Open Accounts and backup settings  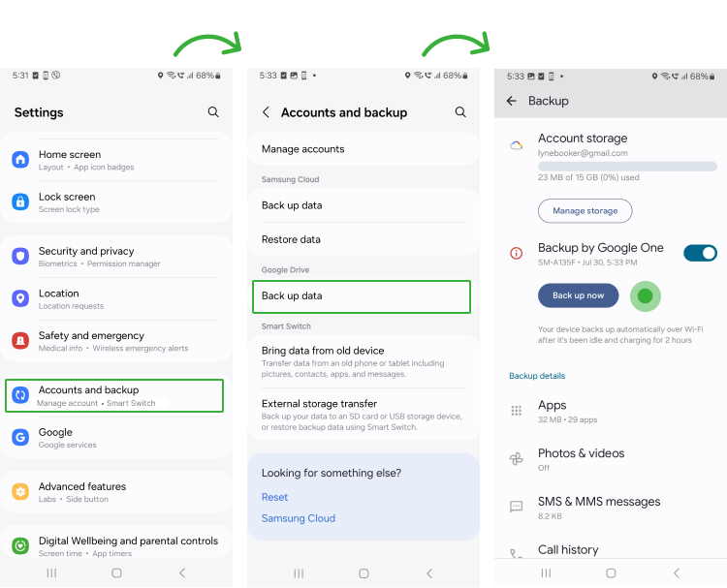pyautogui.click(x=114, y=395)
